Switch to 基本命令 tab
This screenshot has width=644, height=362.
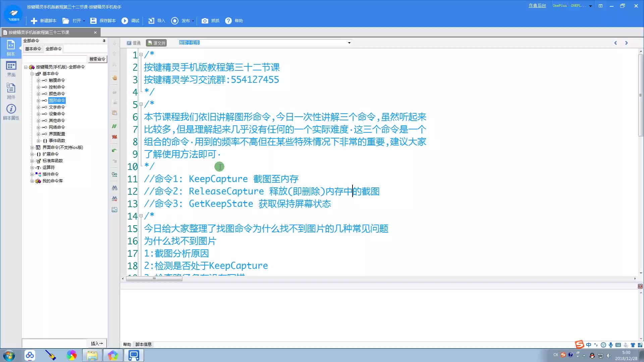coord(33,49)
